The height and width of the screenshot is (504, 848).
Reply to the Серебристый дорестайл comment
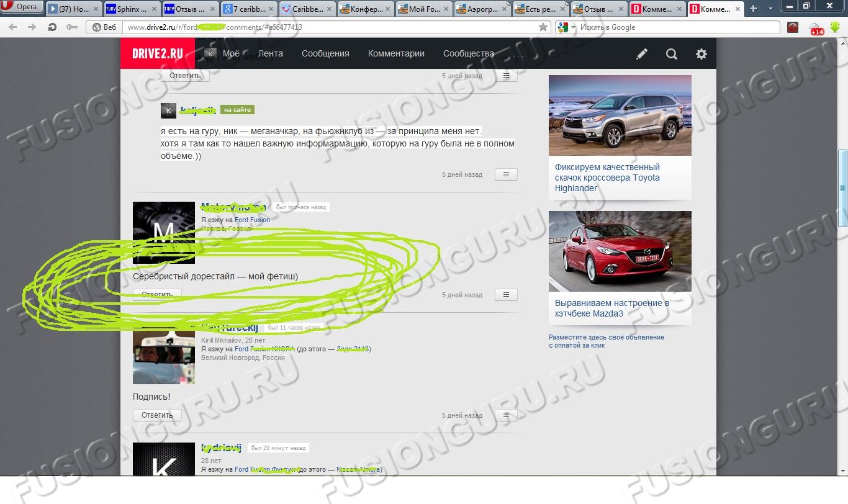pos(157,294)
